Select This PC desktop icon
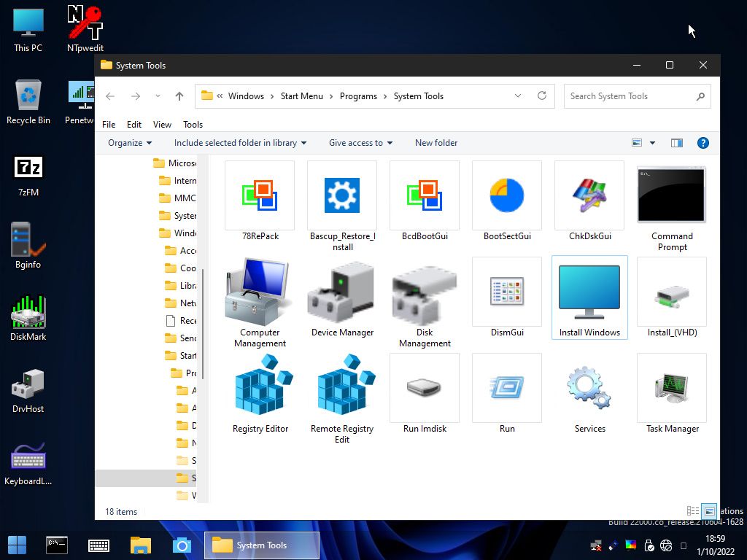 pos(28,29)
